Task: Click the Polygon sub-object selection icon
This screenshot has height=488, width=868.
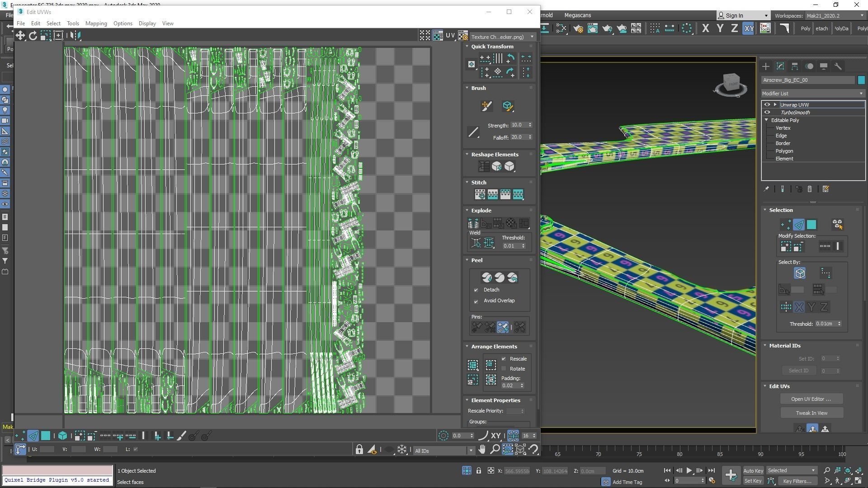Action: [x=46, y=436]
